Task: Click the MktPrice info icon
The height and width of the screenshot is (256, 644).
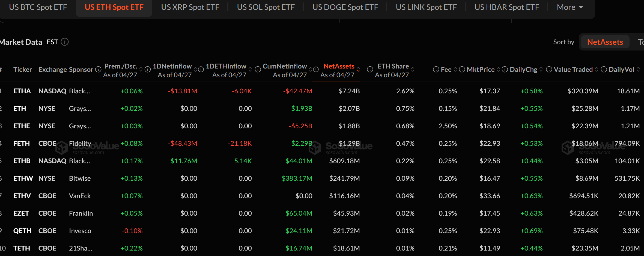Action: (x=462, y=70)
